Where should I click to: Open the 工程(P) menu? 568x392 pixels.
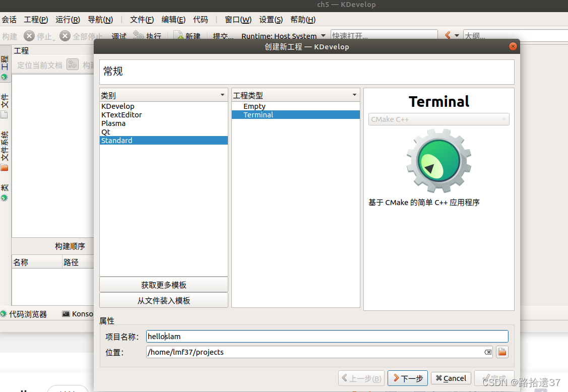pos(36,20)
